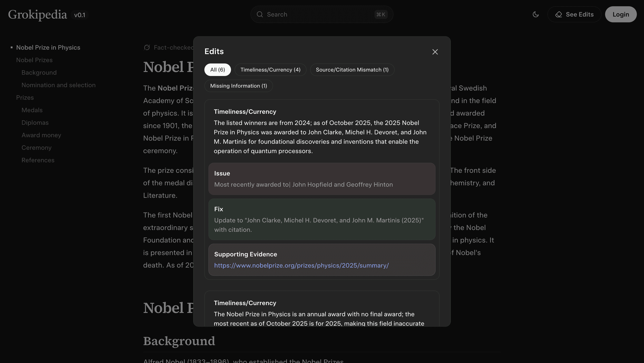Image resolution: width=644 pixels, height=363 pixels.
Task: Jump to Award money section
Action: pyautogui.click(x=41, y=135)
